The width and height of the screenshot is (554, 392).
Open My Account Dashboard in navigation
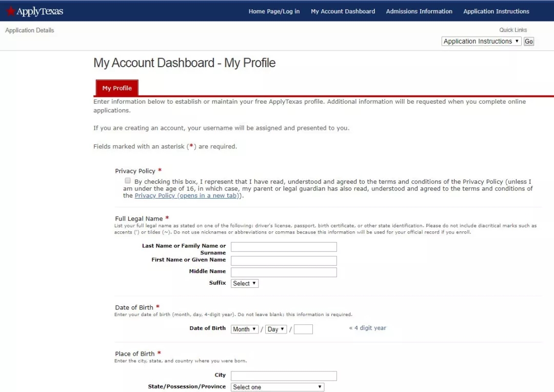click(343, 11)
